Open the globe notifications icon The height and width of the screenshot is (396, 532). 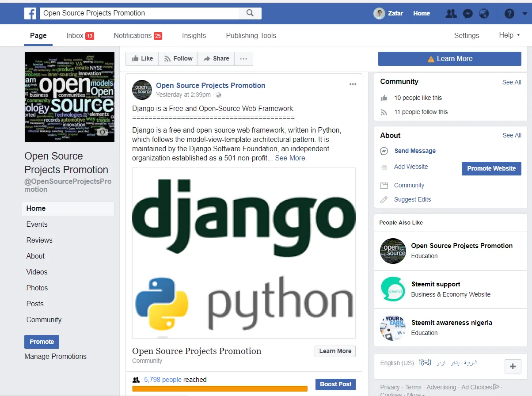484,14
